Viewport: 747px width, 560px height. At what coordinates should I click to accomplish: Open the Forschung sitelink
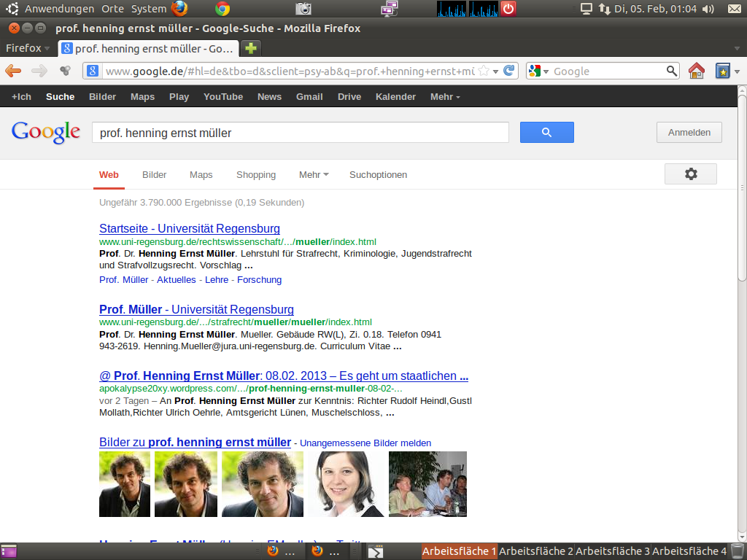(259, 280)
